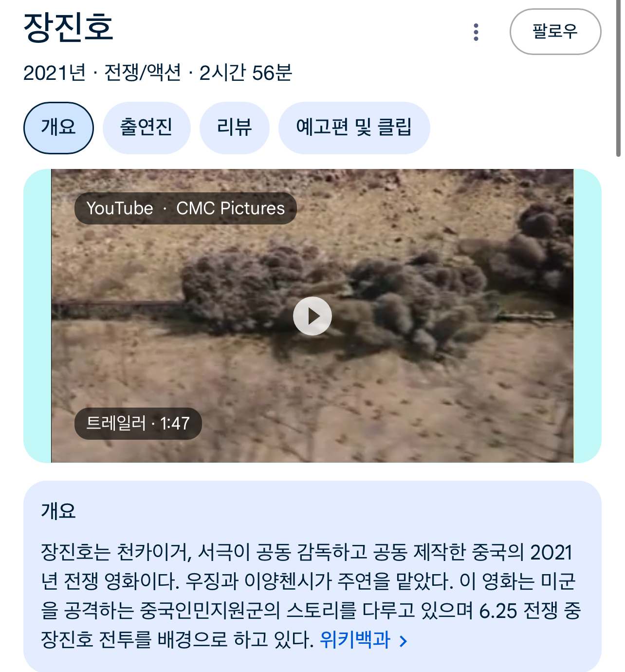
Task: Click the YouTube · CMC Pictures source badge
Action: 185,208
